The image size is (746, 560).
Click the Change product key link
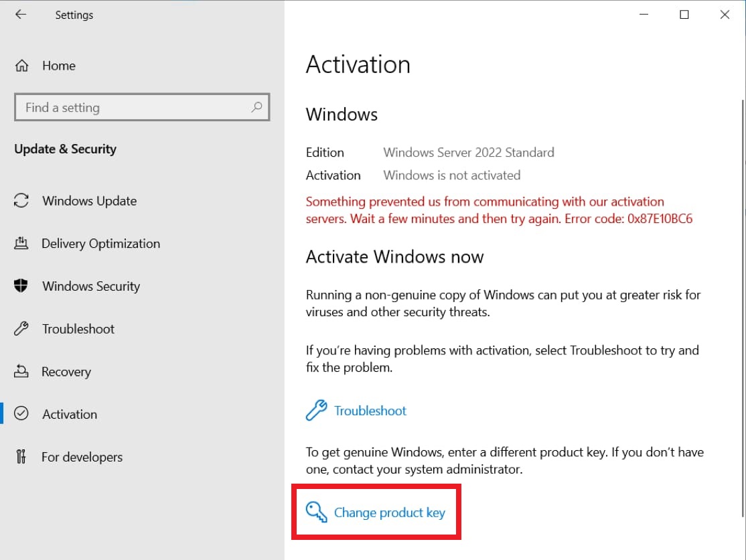[389, 512]
